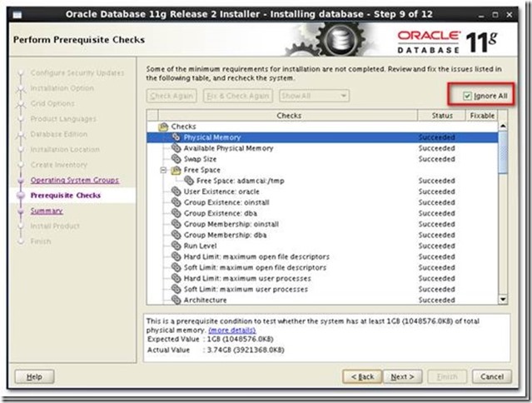
Task: Click the Expected Value 1GB text
Action: point(241,339)
